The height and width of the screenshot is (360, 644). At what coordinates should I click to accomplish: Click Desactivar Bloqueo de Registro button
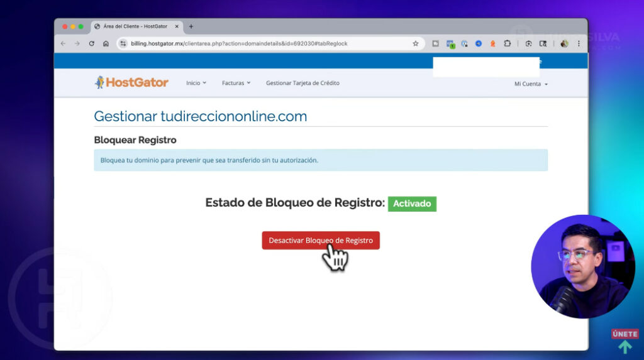click(x=321, y=240)
